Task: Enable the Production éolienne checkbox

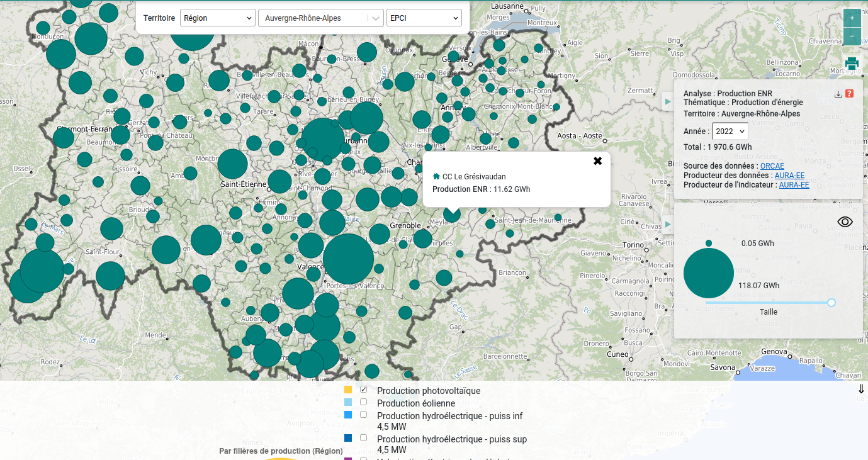Action: [363, 402]
